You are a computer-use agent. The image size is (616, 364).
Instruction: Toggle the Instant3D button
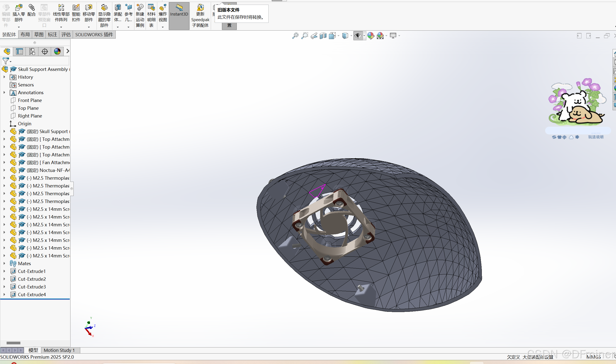click(x=179, y=15)
